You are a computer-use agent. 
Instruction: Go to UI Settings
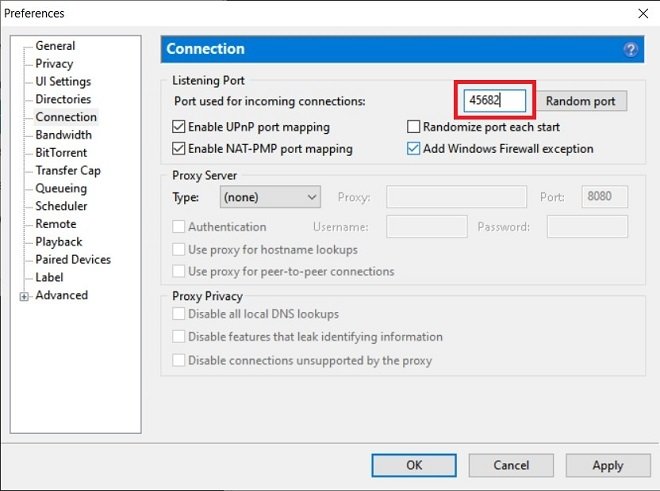pos(63,81)
